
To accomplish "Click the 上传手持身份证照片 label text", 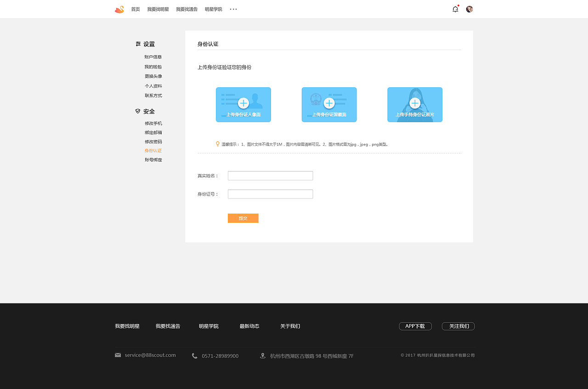I will pyautogui.click(x=415, y=115).
